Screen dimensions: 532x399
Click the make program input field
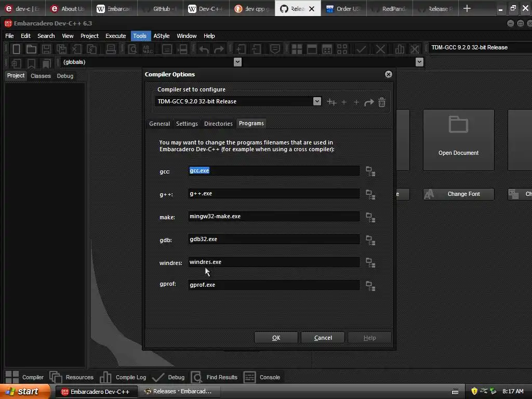pos(273,217)
